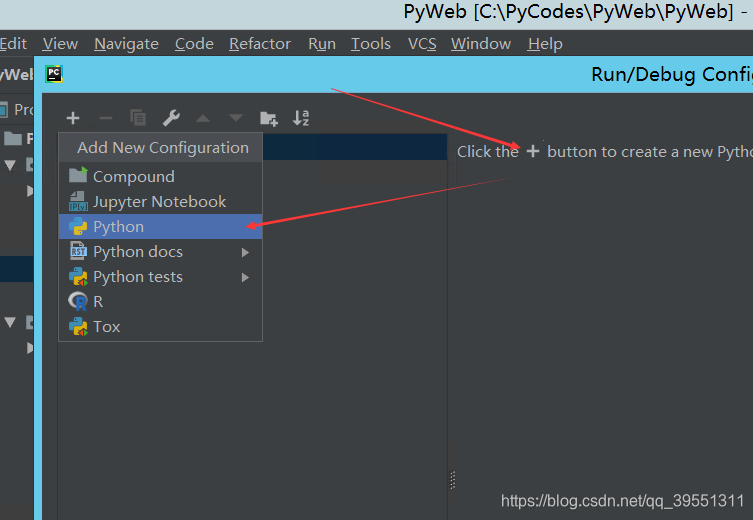Open the Edit menu
Screen dimensions: 753x520
[x=13, y=44]
